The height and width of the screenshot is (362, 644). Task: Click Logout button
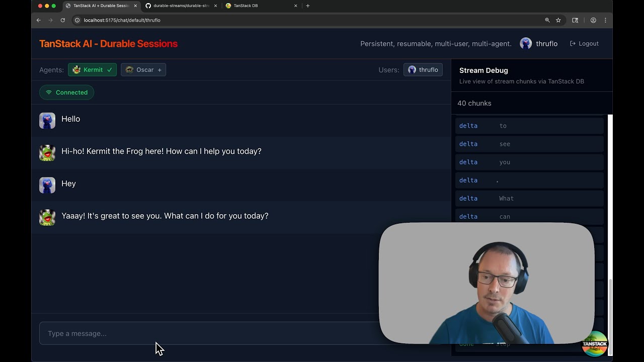click(x=584, y=44)
